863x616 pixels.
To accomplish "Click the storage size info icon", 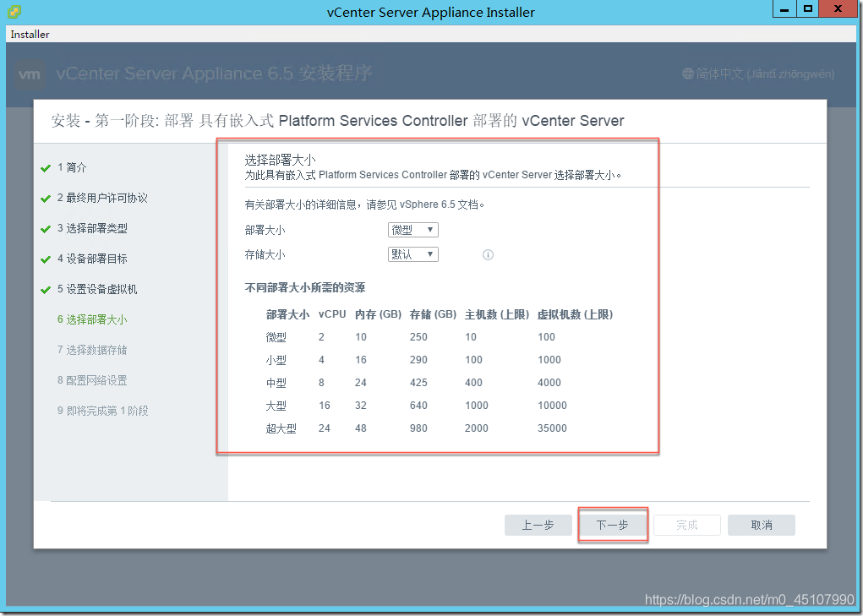I will click(488, 254).
